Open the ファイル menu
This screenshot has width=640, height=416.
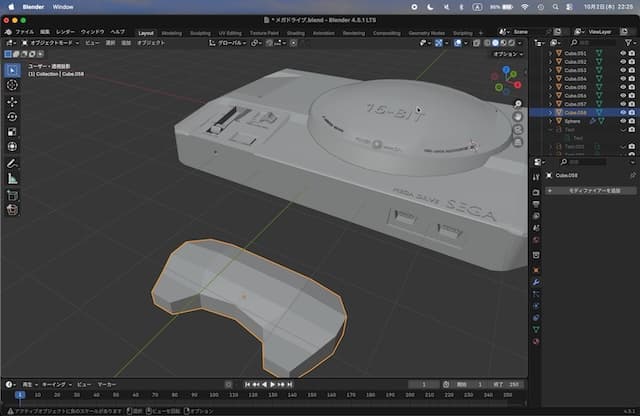[24, 32]
